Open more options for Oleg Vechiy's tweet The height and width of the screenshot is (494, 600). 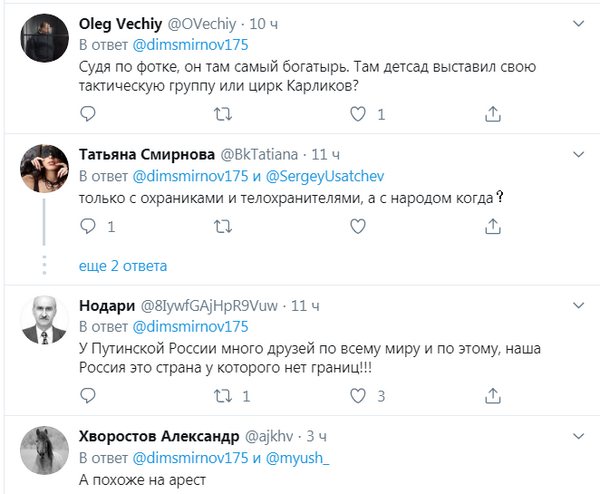pyautogui.click(x=578, y=22)
